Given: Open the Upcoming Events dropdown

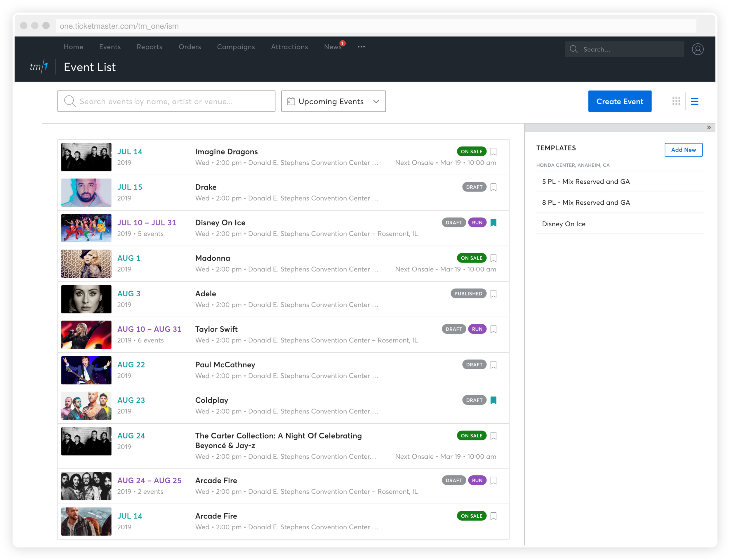Looking at the screenshot, I should pos(333,101).
